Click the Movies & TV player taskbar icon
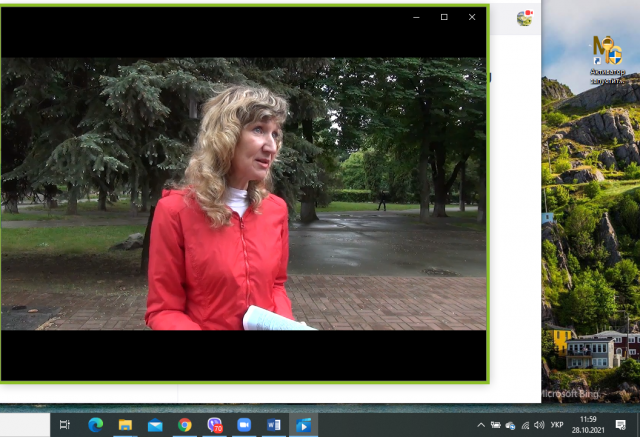 tap(303, 425)
